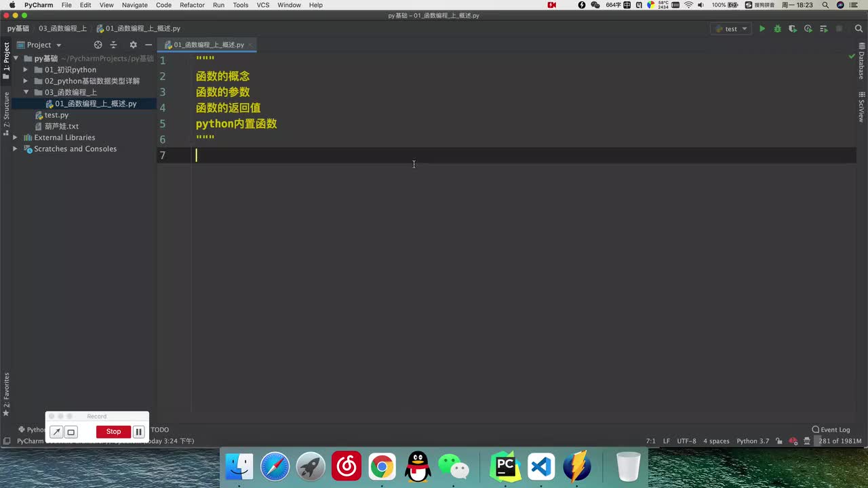Run the test configuration with the green play icon
The width and height of the screenshot is (868, 488).
click(762, 28)
